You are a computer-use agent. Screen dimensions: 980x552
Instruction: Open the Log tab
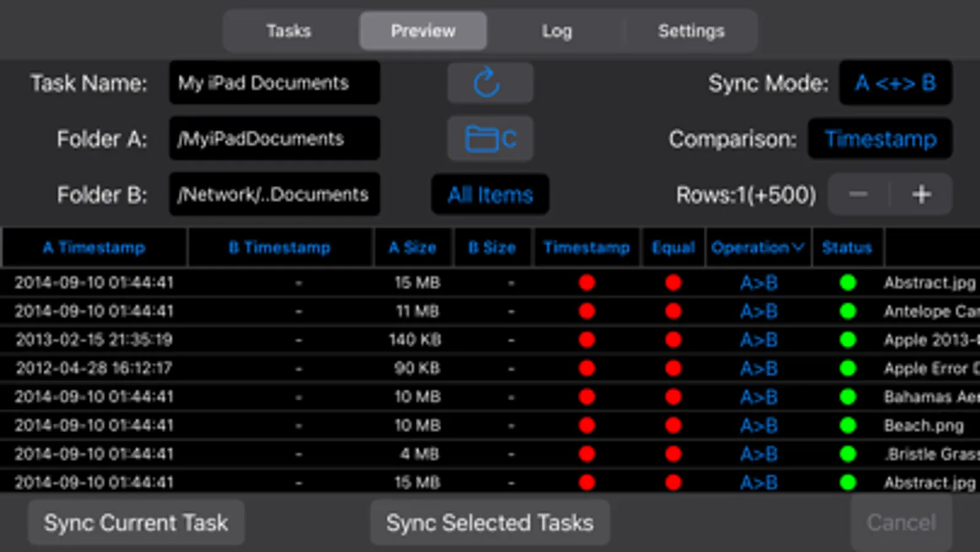click(556, 31)
